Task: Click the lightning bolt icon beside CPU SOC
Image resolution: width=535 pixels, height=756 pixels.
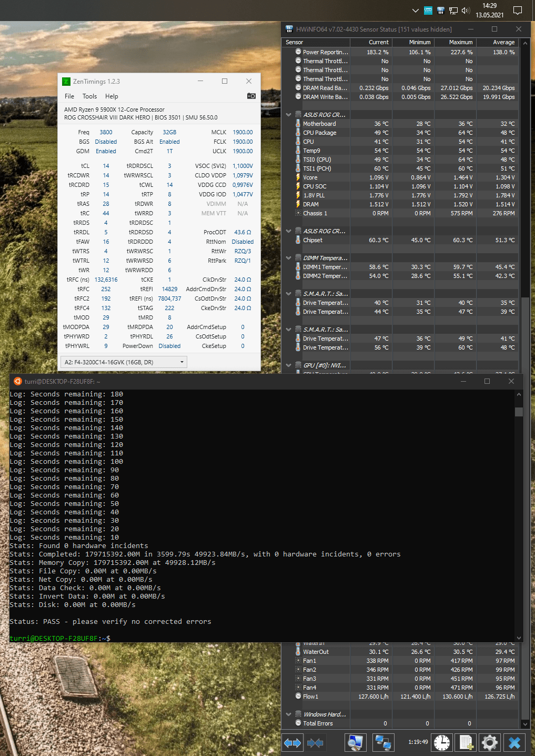Action: point(298,186)
